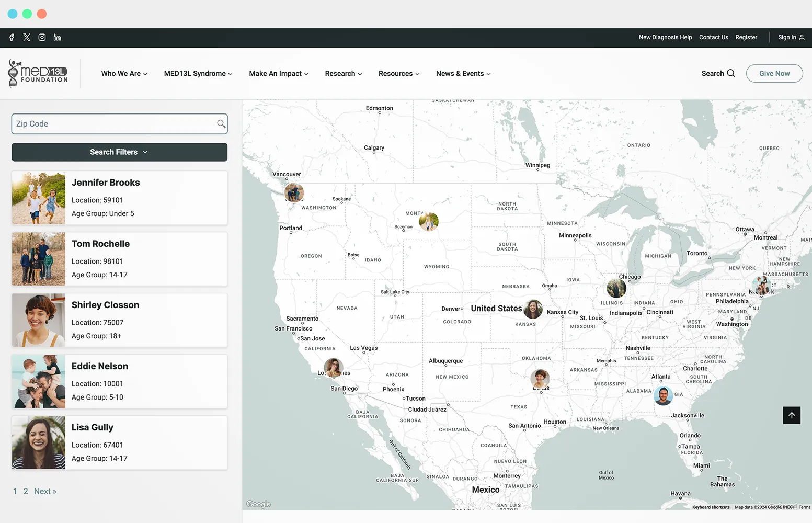The width and height of the screenshot is (812, 523).
Task: Click the Give Now button
Action: 774,73
